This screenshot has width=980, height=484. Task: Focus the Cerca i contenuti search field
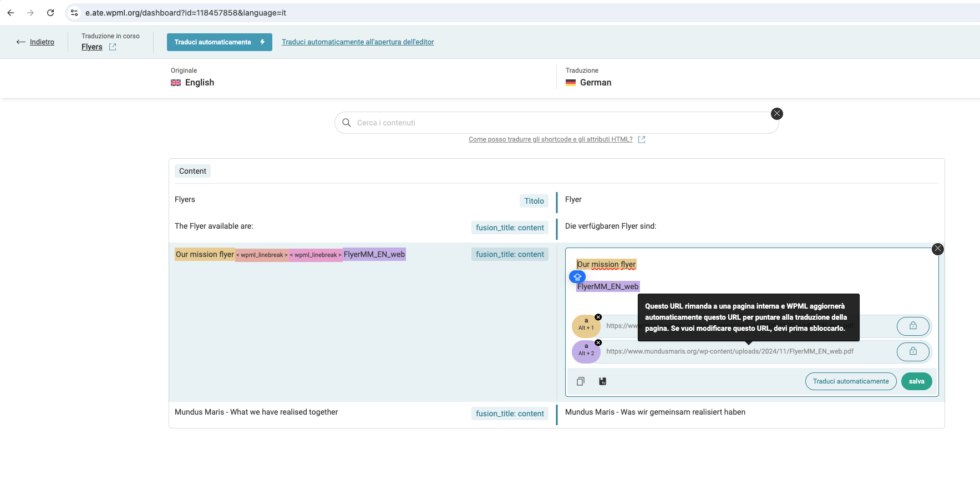557,123
